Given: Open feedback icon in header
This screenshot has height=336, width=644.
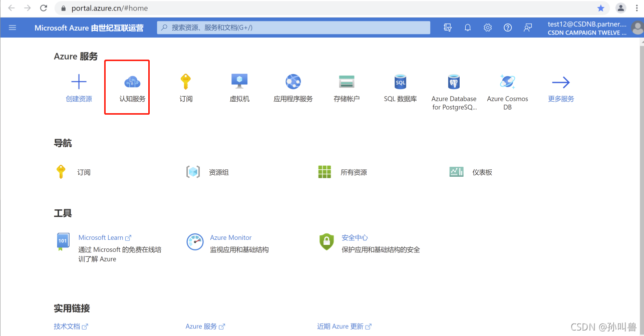Looking at the screenshot, I should click(x=528, y=28).
